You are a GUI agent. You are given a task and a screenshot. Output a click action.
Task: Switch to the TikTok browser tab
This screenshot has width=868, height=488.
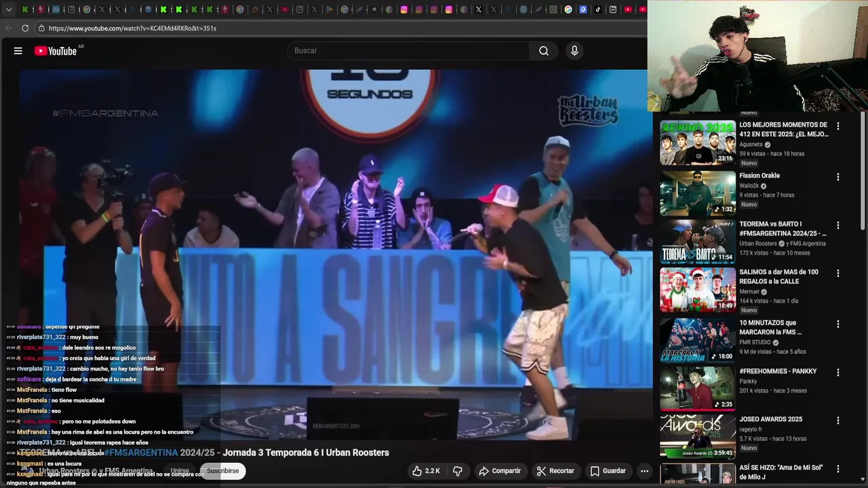pos(598,9)
